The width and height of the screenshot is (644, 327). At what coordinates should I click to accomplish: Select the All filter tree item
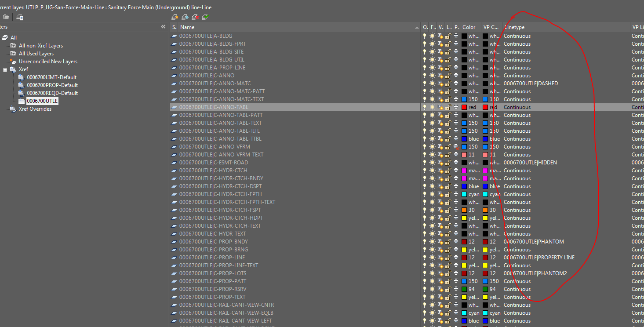(x=14, y=38)
